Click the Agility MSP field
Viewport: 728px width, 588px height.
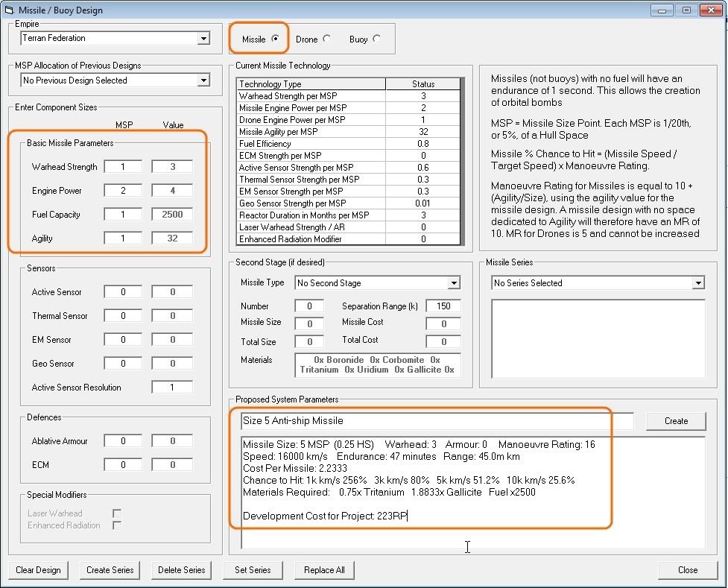pos(123,238)
